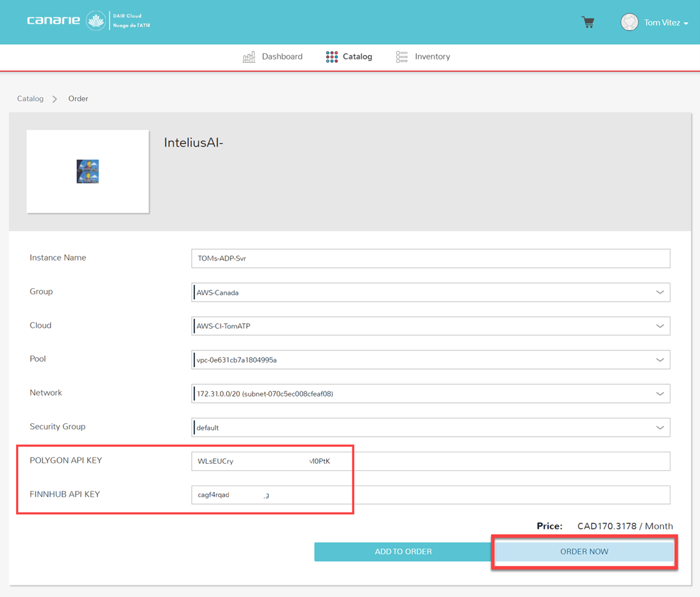This screenshot has height=597, width=700.
Task: Open the shopping cart icon
Action: [587, 22]
